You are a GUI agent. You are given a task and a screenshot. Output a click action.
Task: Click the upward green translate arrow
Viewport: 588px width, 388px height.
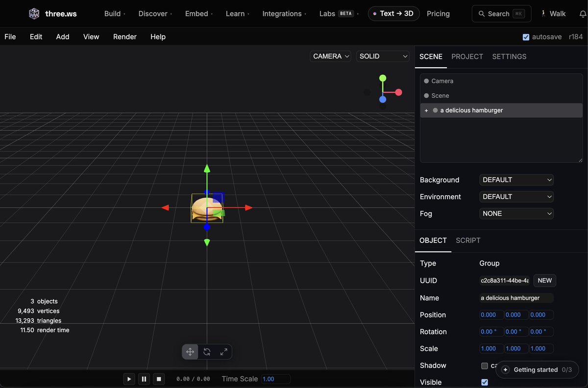[x=207, y=168]
